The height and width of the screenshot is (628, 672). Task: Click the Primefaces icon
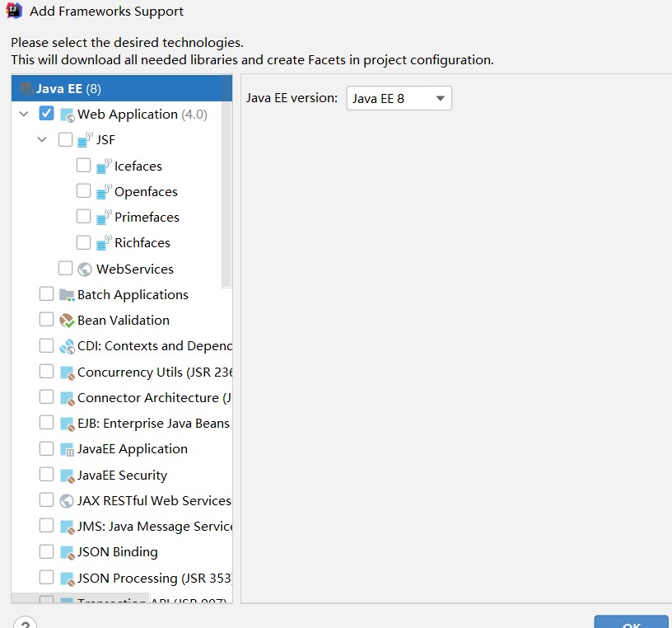pyautogui.click(x=103, y=217)
